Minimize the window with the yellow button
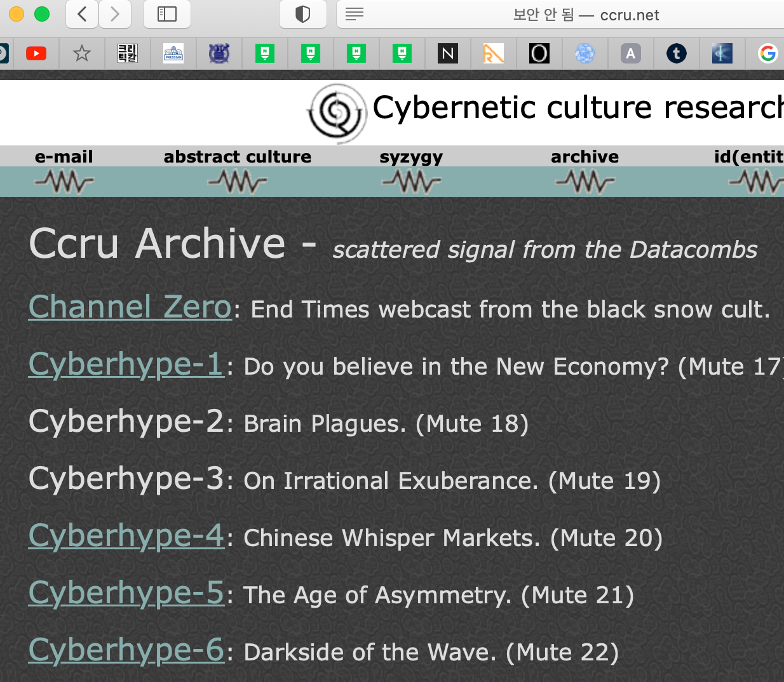This screenshot has width=784, height=682. (x=17, y=14)
